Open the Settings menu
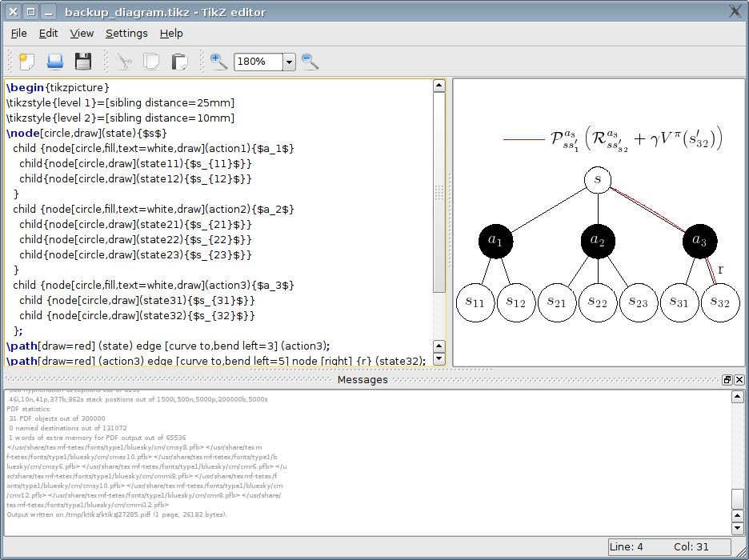Viewport: 749px width, 560px height. [126, 33]
